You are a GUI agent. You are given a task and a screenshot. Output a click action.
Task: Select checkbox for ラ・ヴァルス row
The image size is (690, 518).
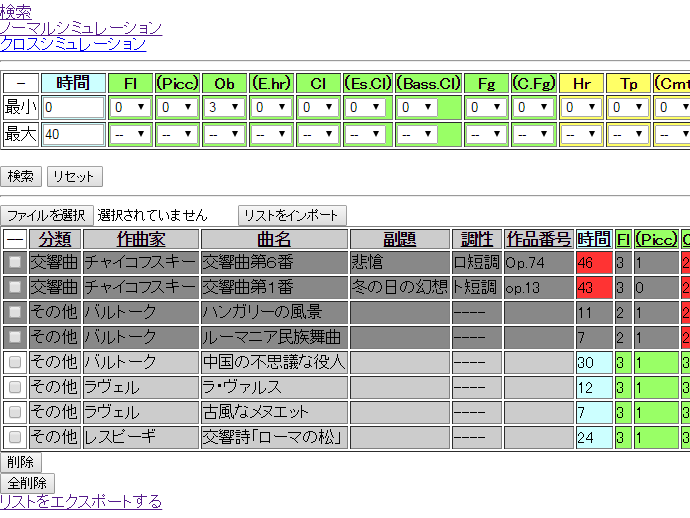15,387
